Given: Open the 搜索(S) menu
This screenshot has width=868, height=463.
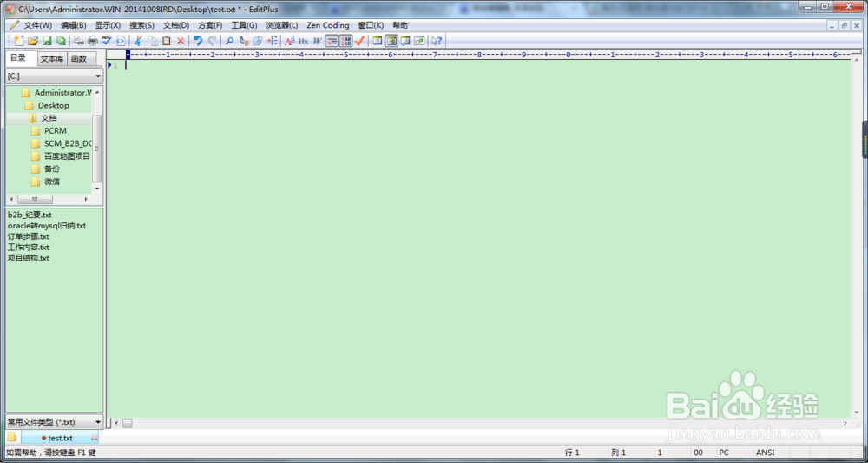Looking at the screenshot, I should coord(141,25).
